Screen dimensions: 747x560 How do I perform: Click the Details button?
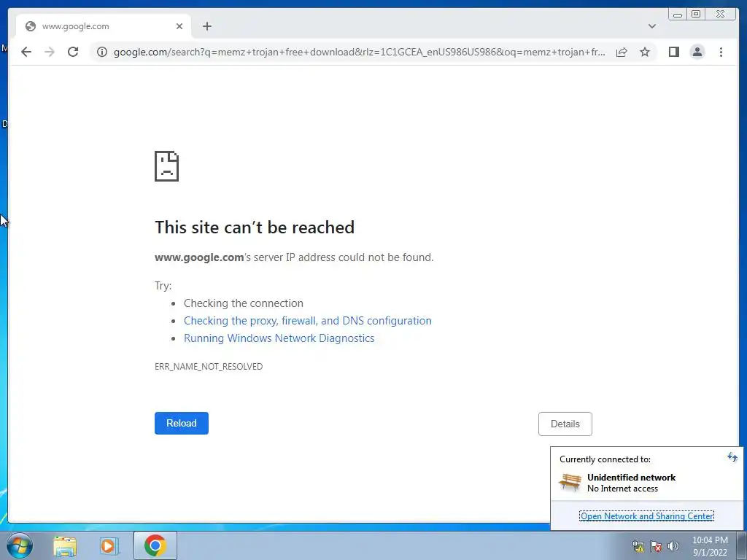click(x=565, y=424)
